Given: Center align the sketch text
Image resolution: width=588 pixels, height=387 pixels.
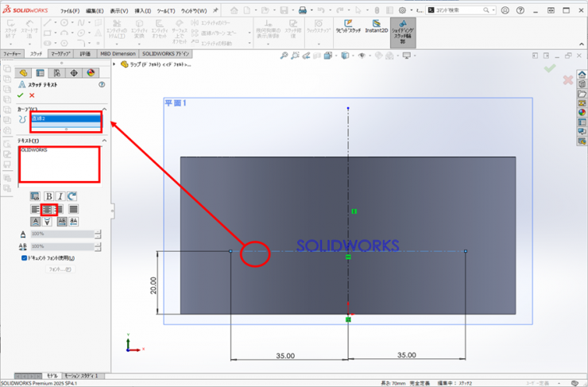Looking at the screenshot, I should pos(48,209).
